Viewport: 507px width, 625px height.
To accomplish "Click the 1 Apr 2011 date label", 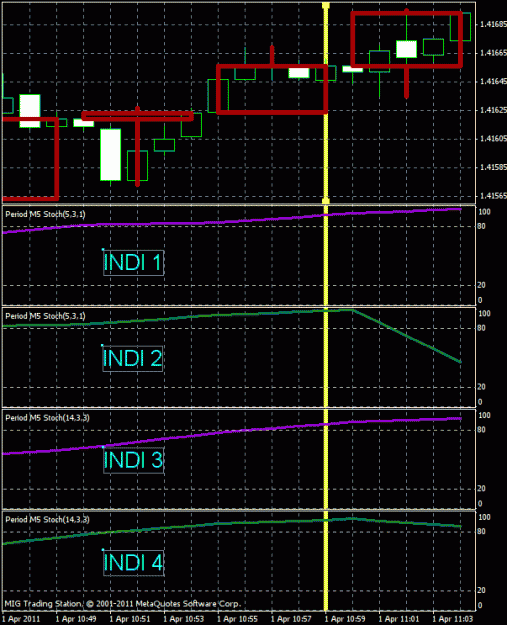I will click(x=22, y=619).
